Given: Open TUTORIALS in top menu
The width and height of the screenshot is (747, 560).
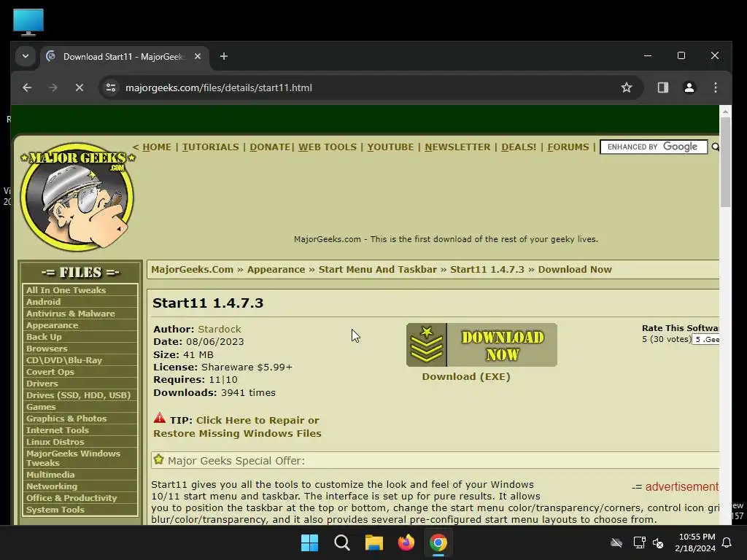Looking at the screenshot, I should pos(211,147).
